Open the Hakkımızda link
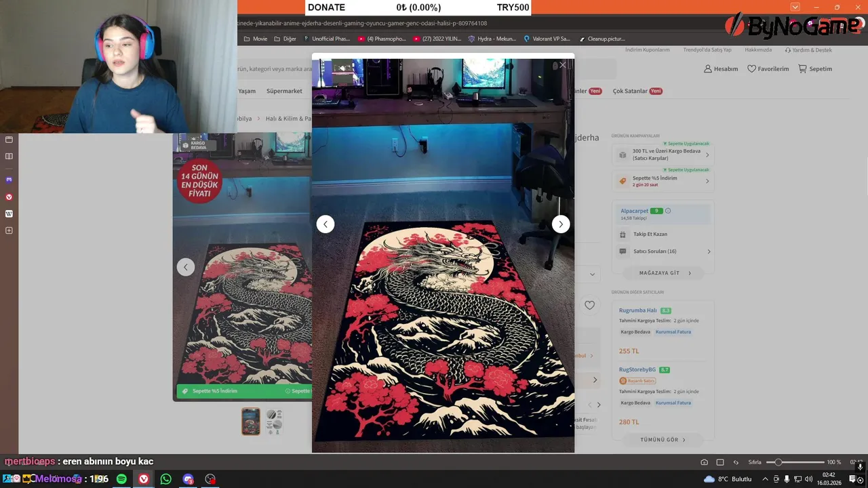 pyautogui.click(x=758, y=49)
